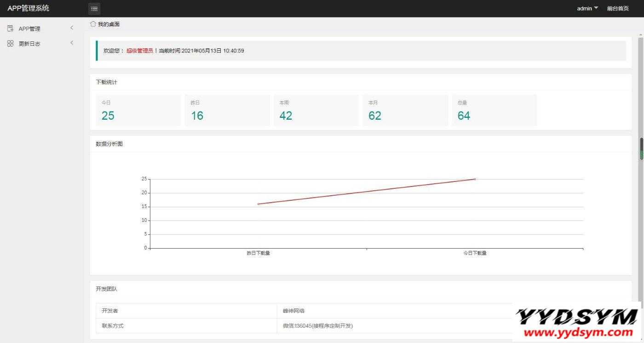Open the 更新日志 sidebar menu item
Screen dimensions: 644x343
pyautogui.click(x=29, y=44)
